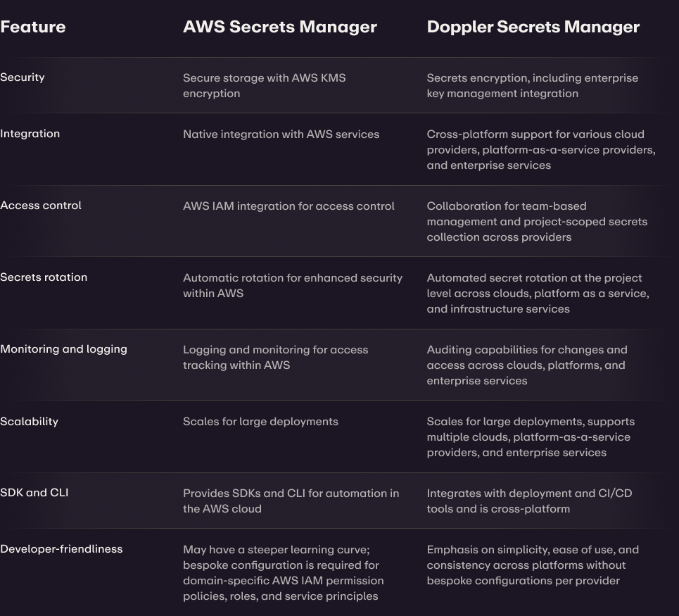Click 'Secrets encryption, including enterprise key management' cell
Viewport: 679px width, 616px height.
532,86
